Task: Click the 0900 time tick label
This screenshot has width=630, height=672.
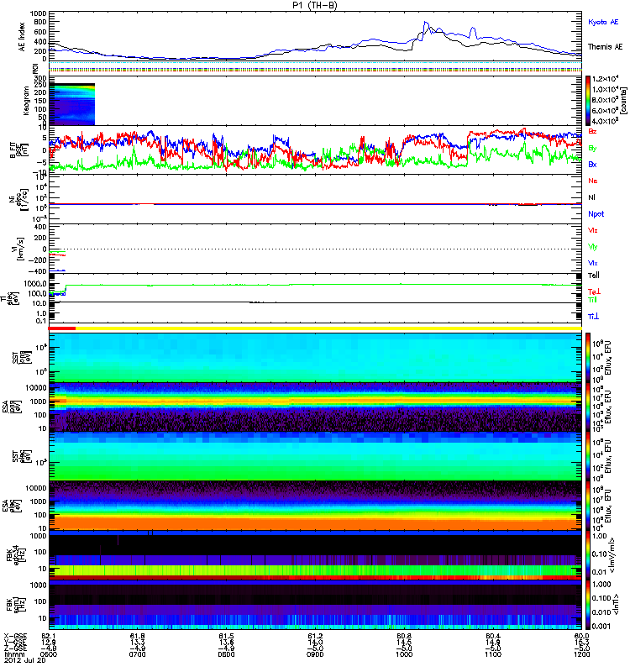Action: tap(315, 654)
